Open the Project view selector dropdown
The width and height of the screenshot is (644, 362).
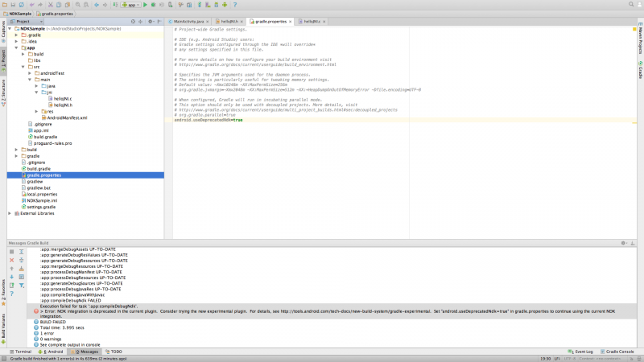[x=27, y=22]
